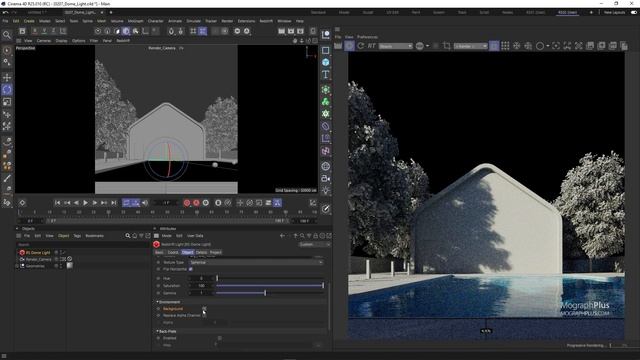Open the Beauty AOV dropdown in RenderView
The width and height of the screenshot is (640, 360).
(396, 46)
